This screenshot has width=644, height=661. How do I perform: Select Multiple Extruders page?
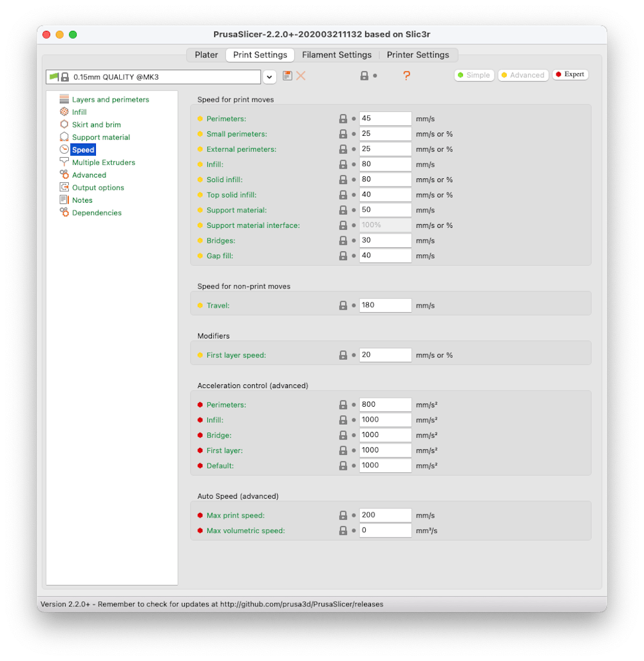click(103, 162)
